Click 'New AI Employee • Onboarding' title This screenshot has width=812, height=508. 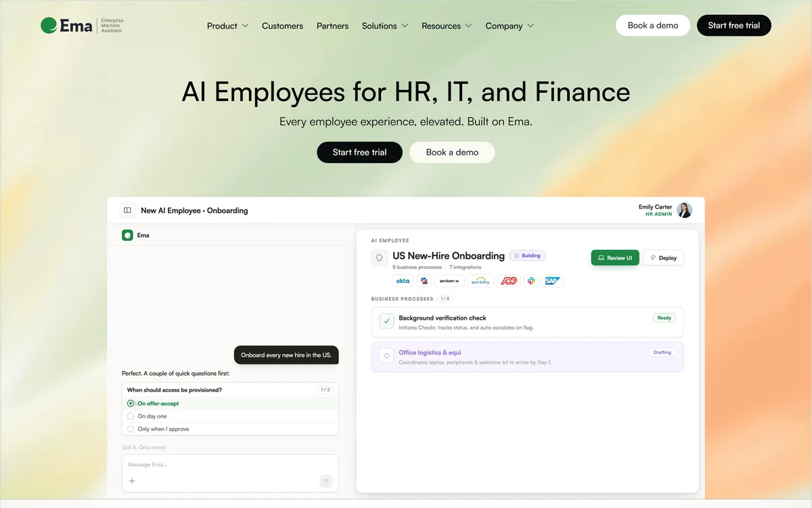click(x=194, y=211)
